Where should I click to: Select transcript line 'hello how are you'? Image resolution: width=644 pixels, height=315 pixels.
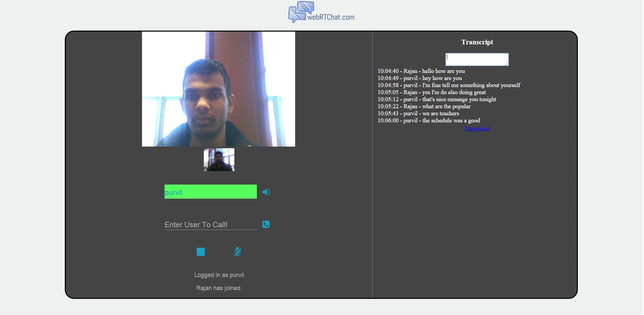tap(421, 71)
